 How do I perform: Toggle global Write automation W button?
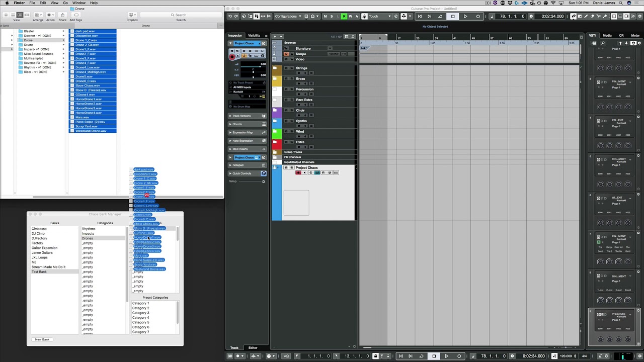(x=351, y=16)
